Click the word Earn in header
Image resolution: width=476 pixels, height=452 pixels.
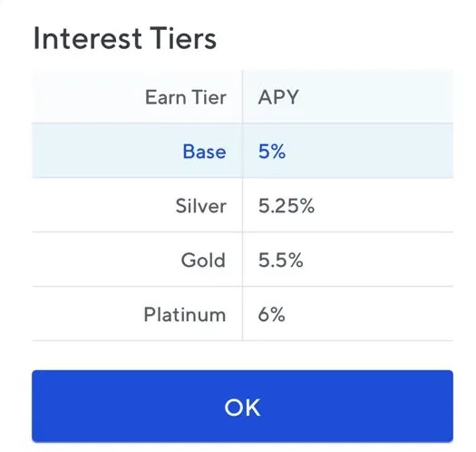coord(166,97)
